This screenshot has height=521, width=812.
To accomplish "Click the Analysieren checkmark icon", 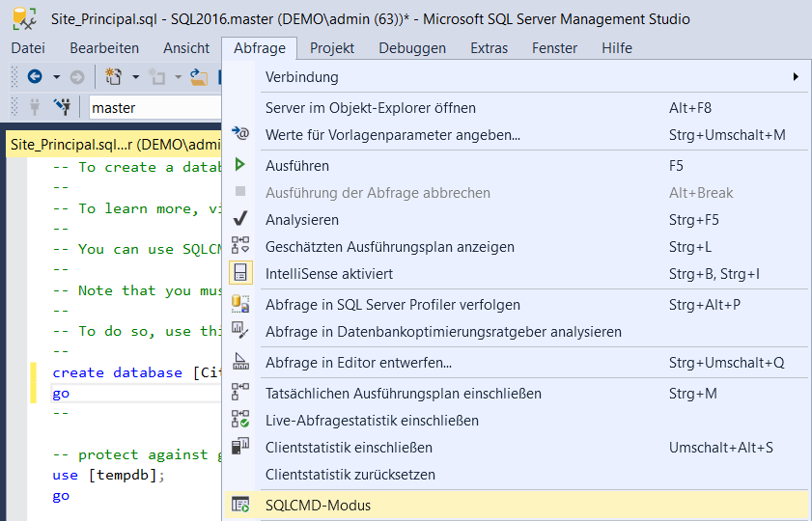I will coord(240,220).
